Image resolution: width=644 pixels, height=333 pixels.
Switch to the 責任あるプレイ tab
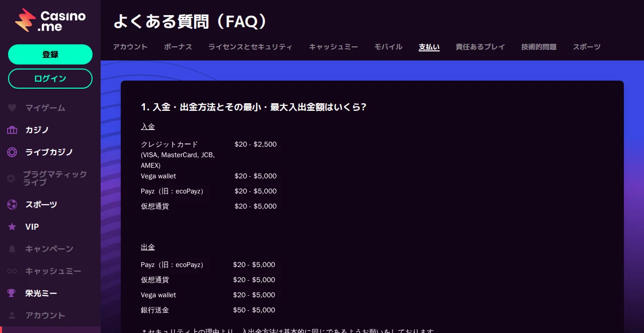point(480,47)
